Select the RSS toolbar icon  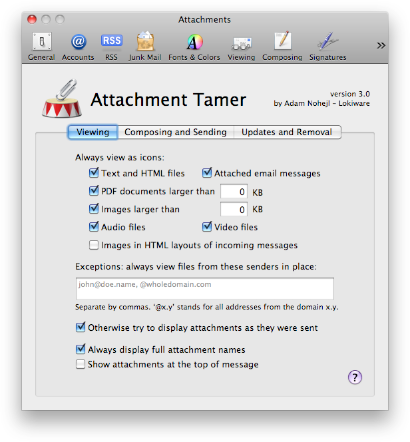pos(111,46)
